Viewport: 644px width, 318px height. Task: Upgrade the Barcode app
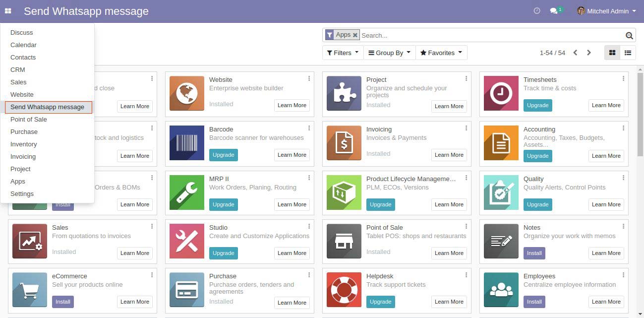223,155
